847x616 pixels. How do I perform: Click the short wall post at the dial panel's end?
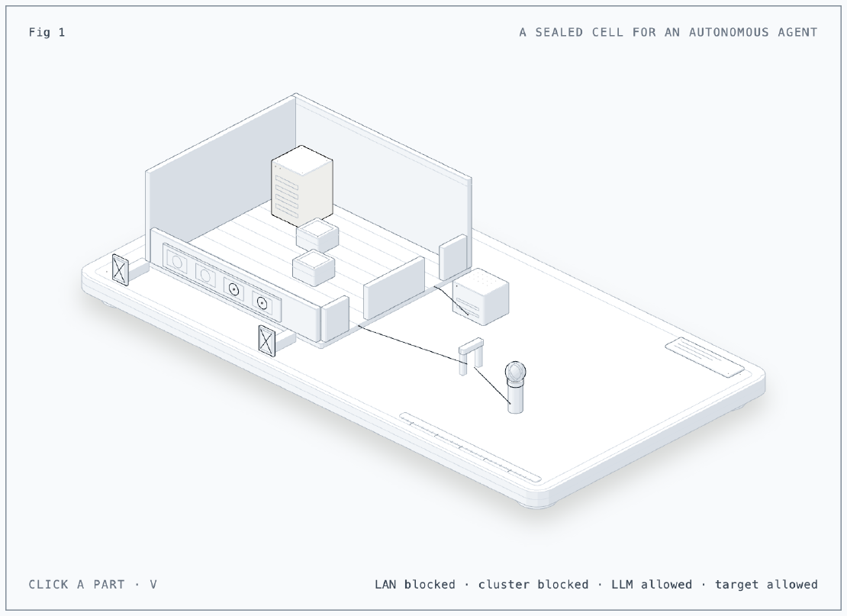[x=335, y=319]
